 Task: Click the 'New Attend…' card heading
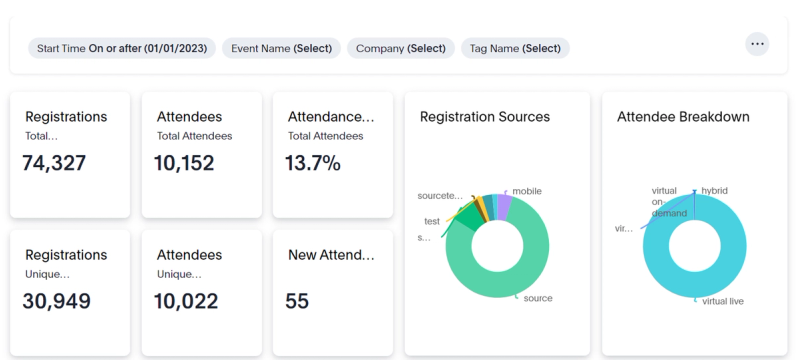331,255
